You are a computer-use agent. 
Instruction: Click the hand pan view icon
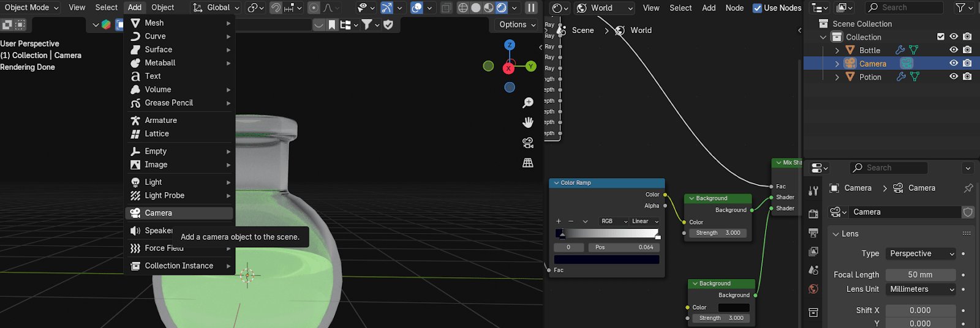click(527, 122)
